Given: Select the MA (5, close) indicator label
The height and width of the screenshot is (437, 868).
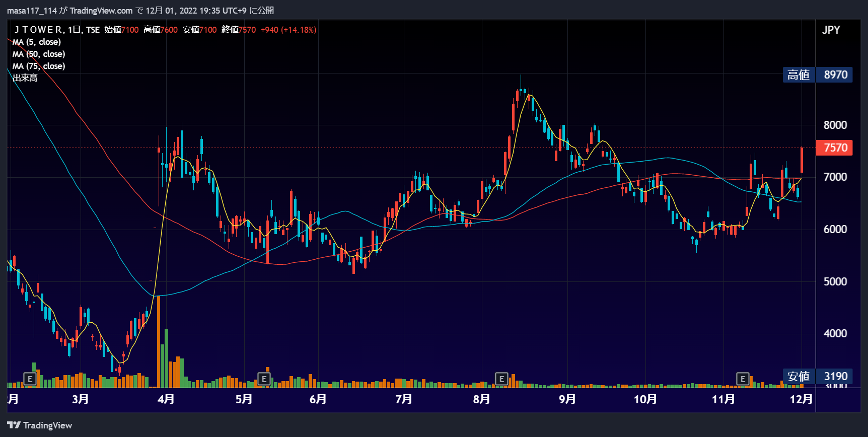Looking at the screenshot, I should (x=37, y=42).
